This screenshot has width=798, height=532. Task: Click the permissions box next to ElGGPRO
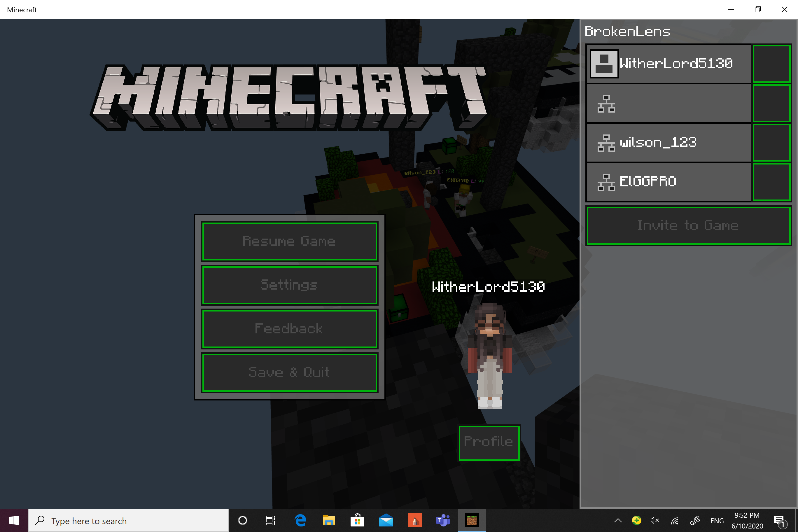pyautogui.click(x=771, y=182)
